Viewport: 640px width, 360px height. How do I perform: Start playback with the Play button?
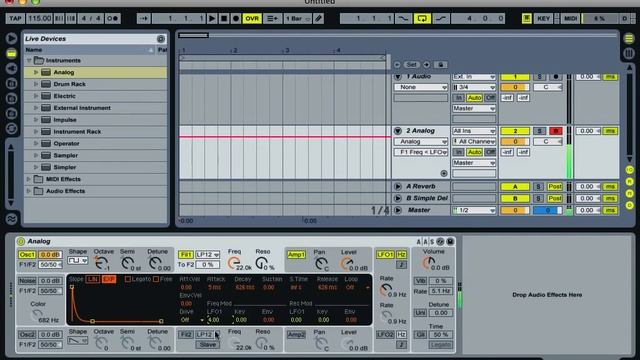(x=212, y=18)
